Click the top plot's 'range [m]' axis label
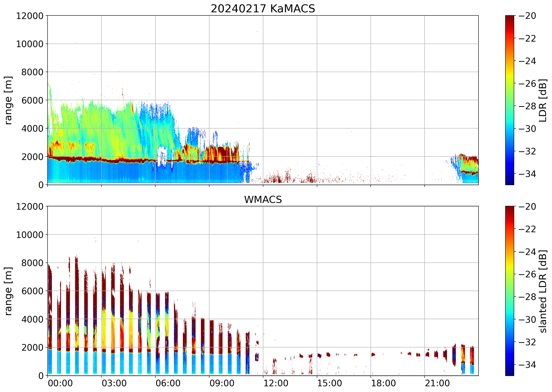This screenshot has width=552, height=392. 8,100
